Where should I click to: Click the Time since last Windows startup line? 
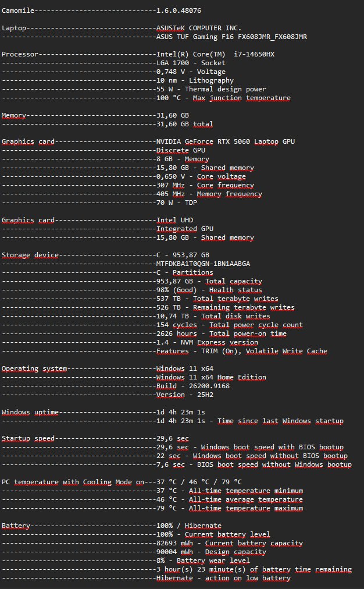tap(250, 421)
